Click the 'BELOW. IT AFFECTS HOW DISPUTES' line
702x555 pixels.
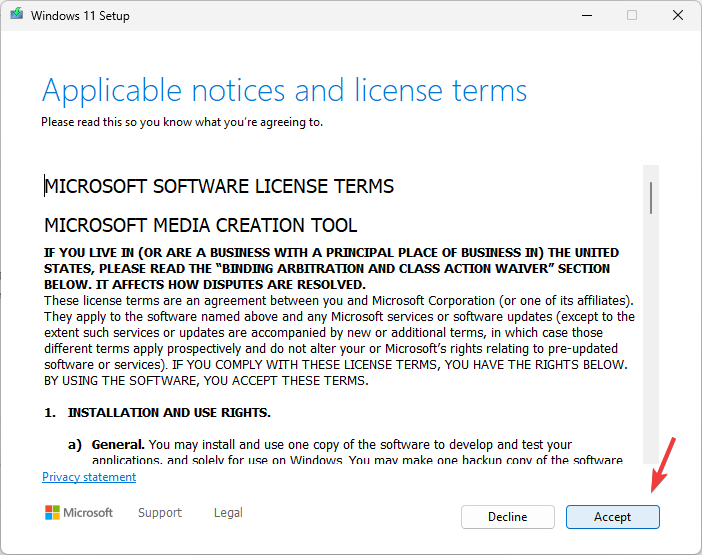[x=205, y=285]
